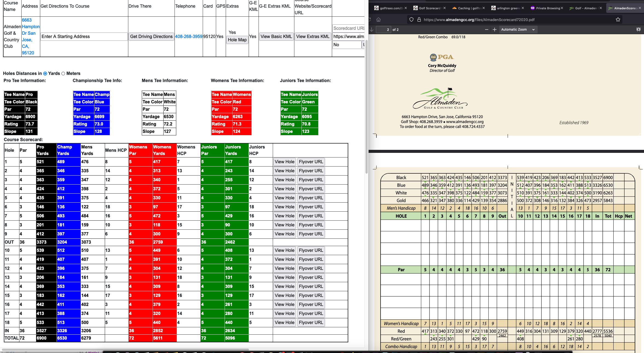This screenshot has height=353, width=644.
Task: Switch to the arlington greens tab
Action: click(508, 8)
